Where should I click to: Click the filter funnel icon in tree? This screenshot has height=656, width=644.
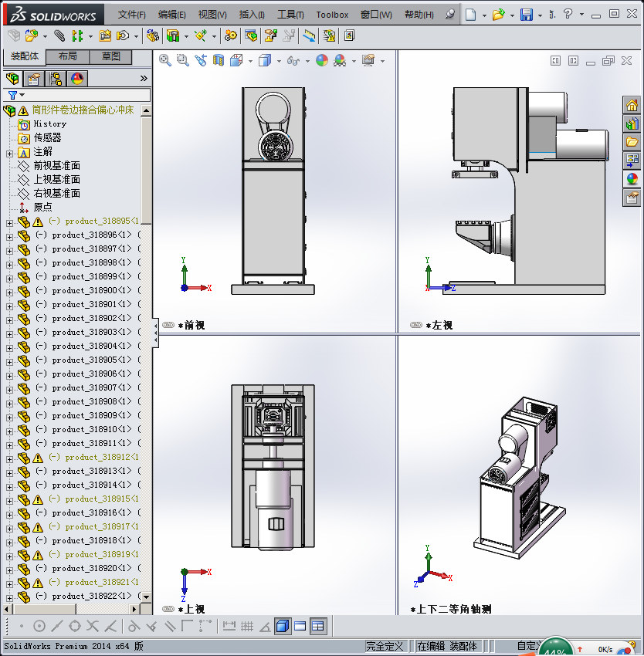point(13,95)
